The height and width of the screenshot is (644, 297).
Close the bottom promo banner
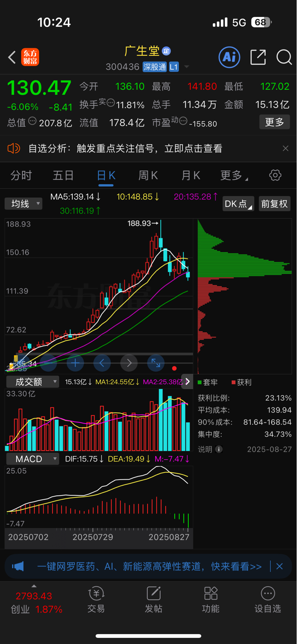(280, 567)
